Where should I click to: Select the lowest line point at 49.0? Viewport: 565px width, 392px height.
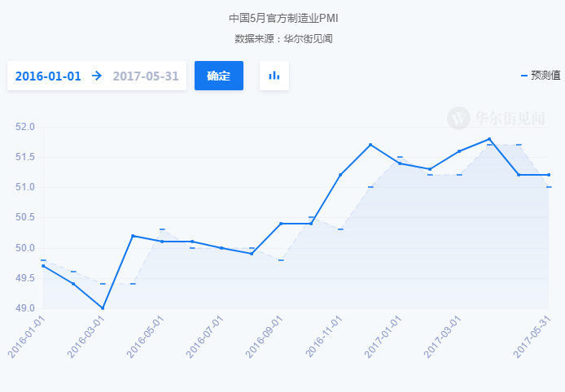(103, 308)
